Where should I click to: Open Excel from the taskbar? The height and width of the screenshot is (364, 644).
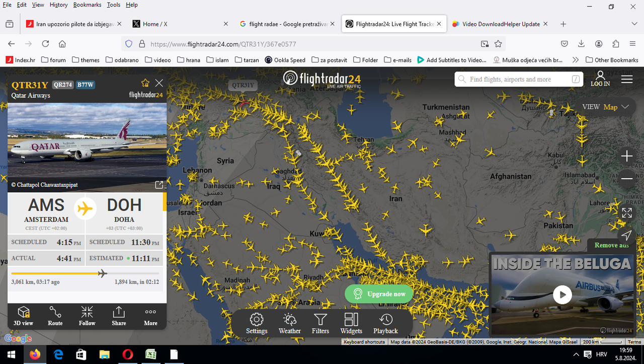point(150,354)
